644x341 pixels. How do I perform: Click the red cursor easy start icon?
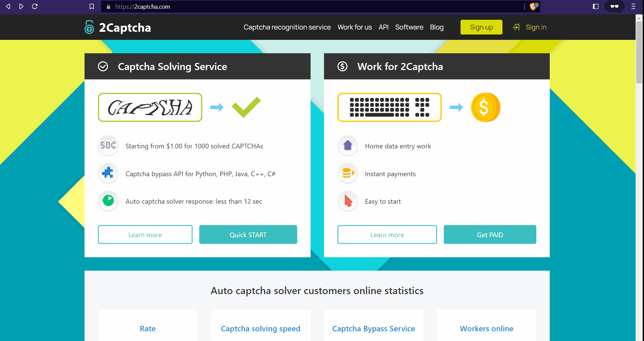348,201
